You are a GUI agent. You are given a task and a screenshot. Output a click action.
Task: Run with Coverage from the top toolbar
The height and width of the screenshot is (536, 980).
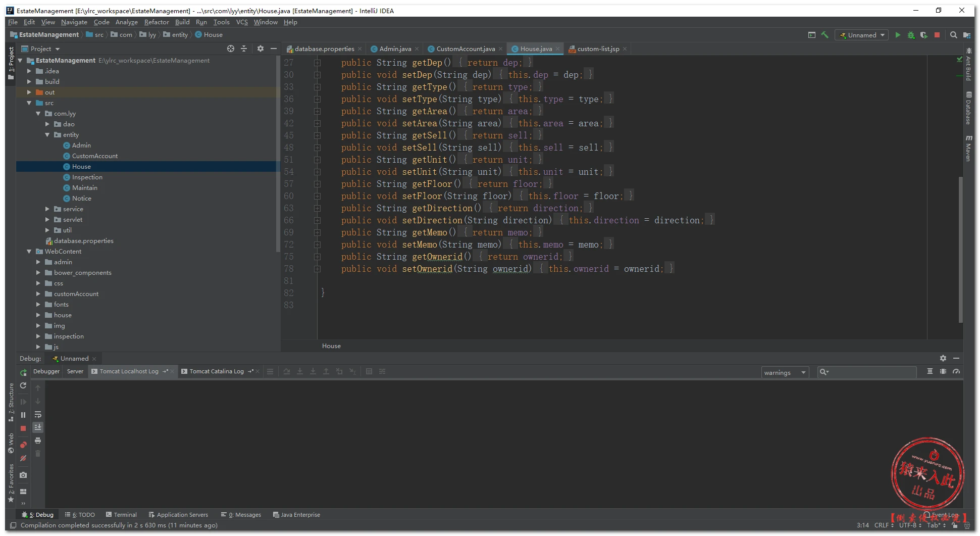(924, 35)
